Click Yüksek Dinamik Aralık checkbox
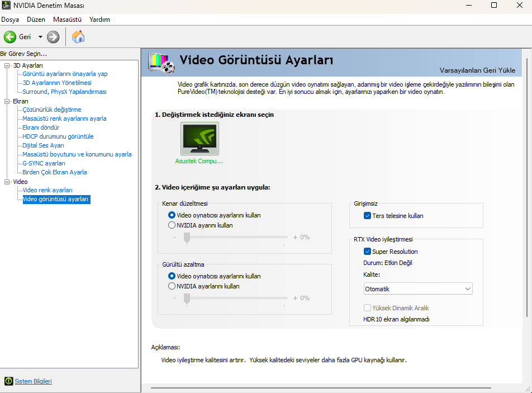Viewport: 532px width, 393px height. tap(367, 308)
